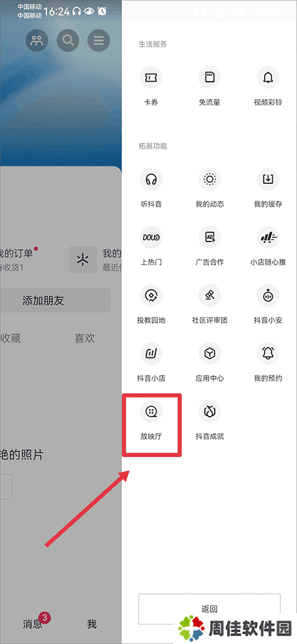Open 投教园地 education section

click(151, 295)
